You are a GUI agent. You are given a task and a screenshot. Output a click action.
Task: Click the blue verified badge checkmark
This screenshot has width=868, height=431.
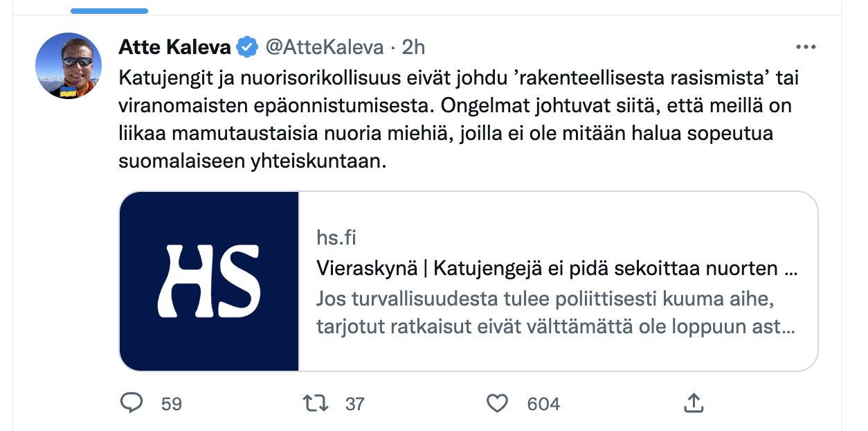click(246, 47)
